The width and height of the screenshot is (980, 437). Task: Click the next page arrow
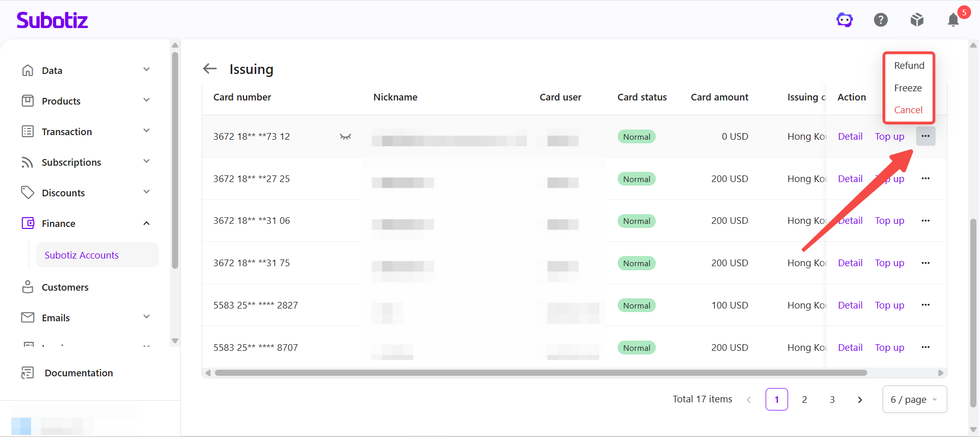860,399
